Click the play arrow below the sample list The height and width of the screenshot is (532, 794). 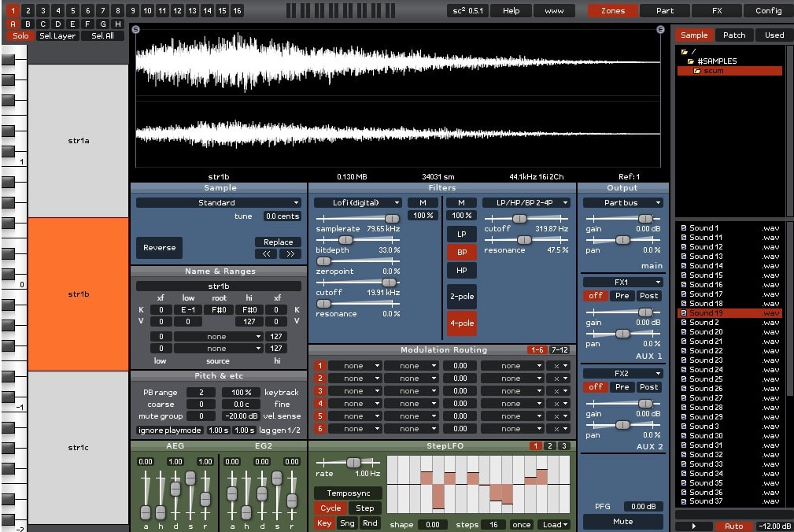692,526
